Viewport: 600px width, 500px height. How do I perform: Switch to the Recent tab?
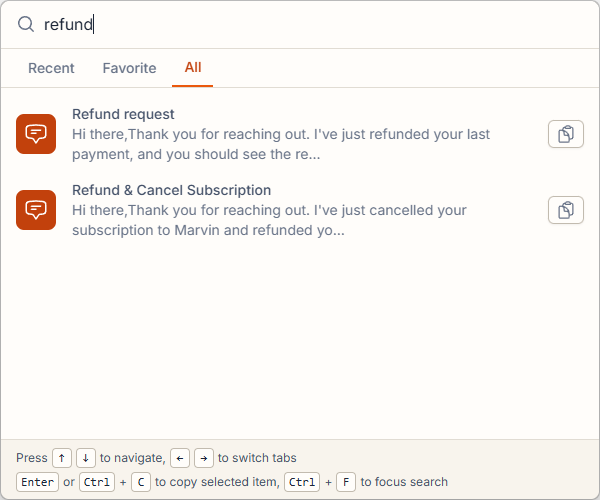click(51, 68)
